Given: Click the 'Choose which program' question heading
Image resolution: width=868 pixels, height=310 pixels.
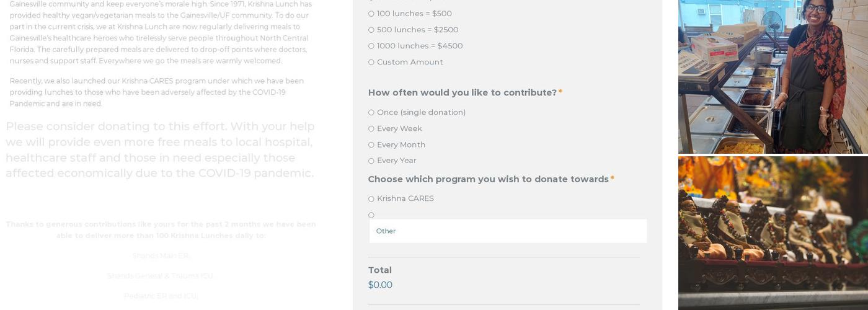Looking at the screenshot, I should coord(488,179).
